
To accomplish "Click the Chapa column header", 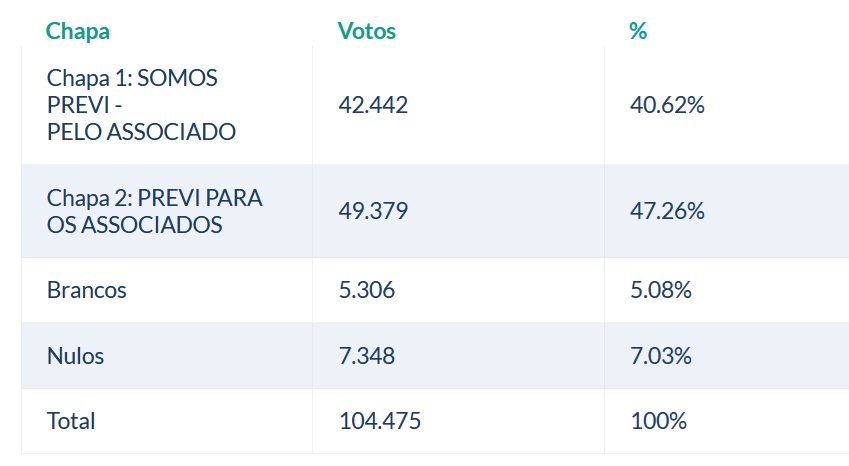I will tap(78, 31).
